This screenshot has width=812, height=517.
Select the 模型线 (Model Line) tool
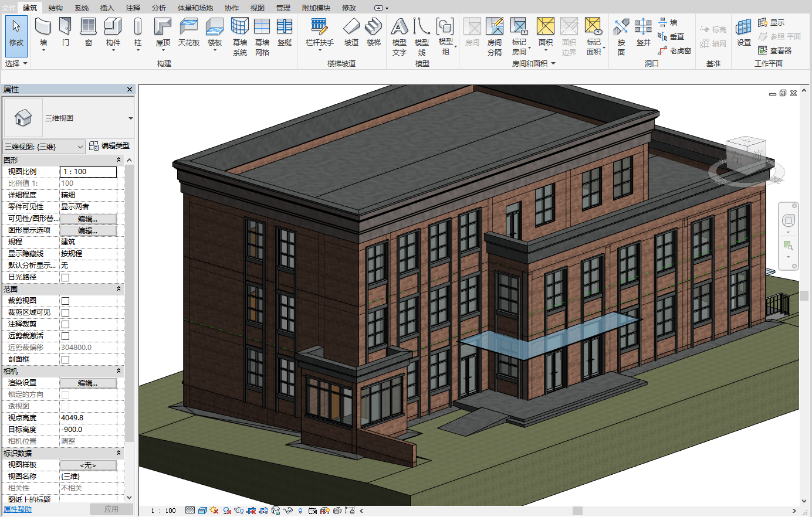[421, 36]
